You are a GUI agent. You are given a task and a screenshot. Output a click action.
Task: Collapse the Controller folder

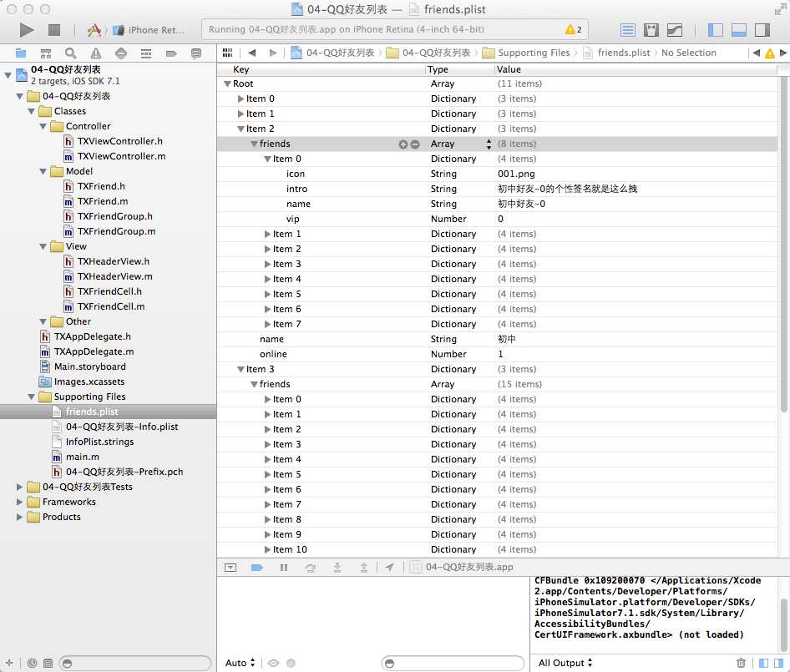pyautogui.click(x=43, y=127)
